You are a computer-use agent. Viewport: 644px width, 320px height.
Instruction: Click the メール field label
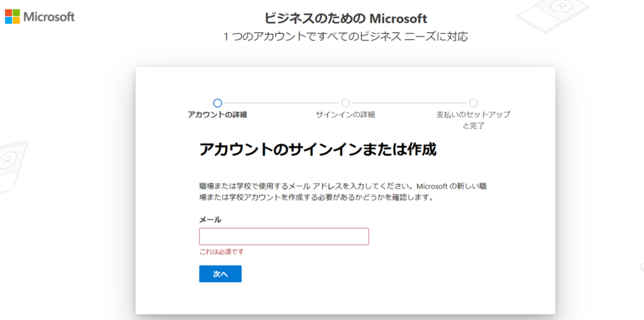pos(210,220)
